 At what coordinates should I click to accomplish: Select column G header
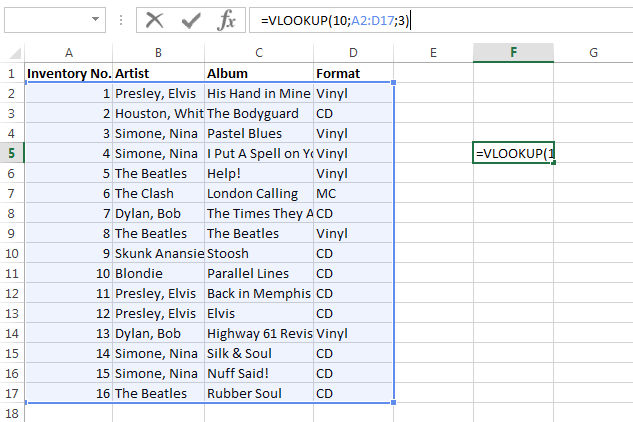tap(593, 53)
